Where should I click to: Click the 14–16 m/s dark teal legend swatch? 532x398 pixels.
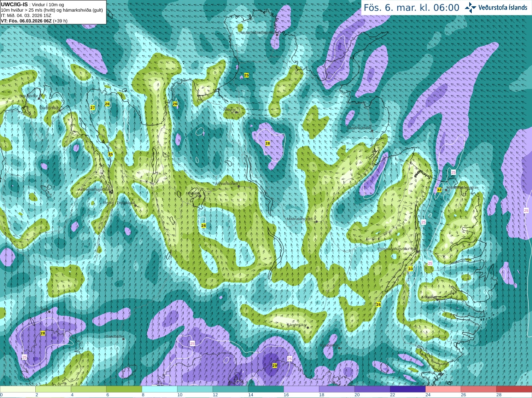click(266, 389)
